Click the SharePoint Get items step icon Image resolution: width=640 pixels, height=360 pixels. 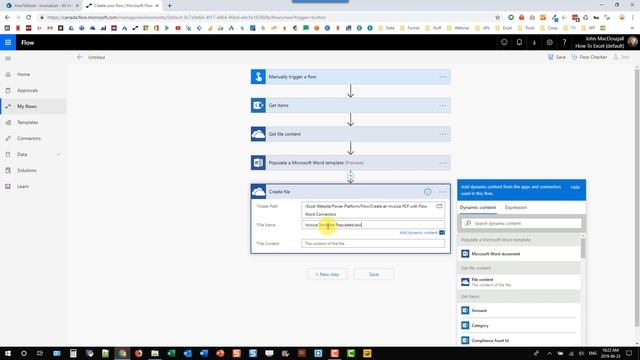(258, 105)
